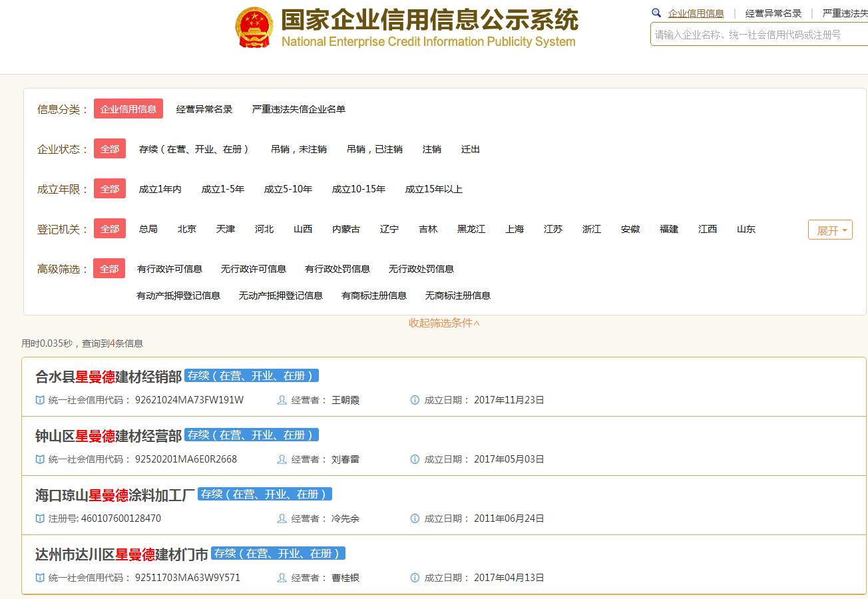
Task: Choose 成立1年内 filter
Action: [x=160, y=189]
